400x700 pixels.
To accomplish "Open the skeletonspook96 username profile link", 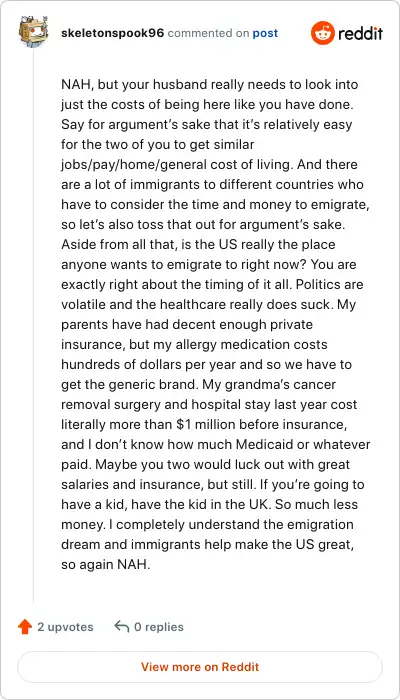I will (112, 33).
